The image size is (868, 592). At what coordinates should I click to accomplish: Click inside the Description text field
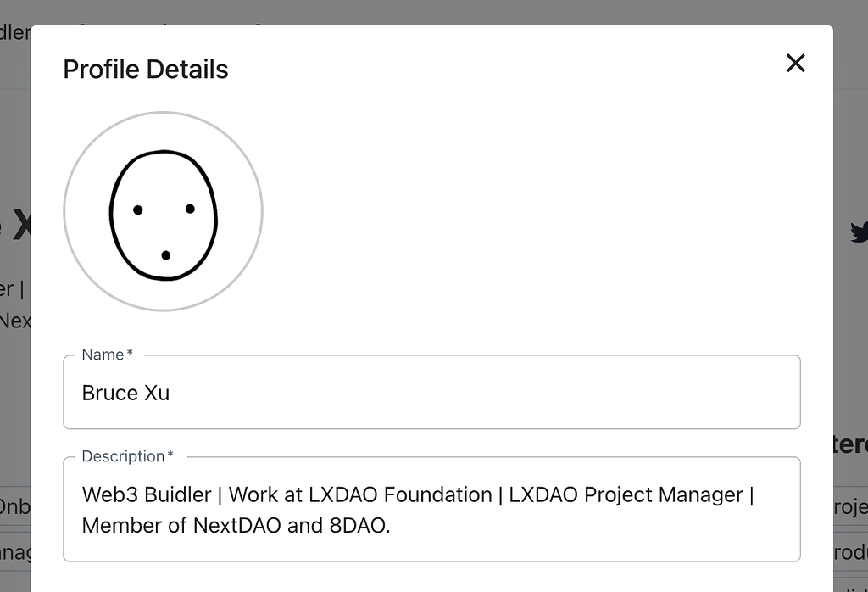[431, 509]
